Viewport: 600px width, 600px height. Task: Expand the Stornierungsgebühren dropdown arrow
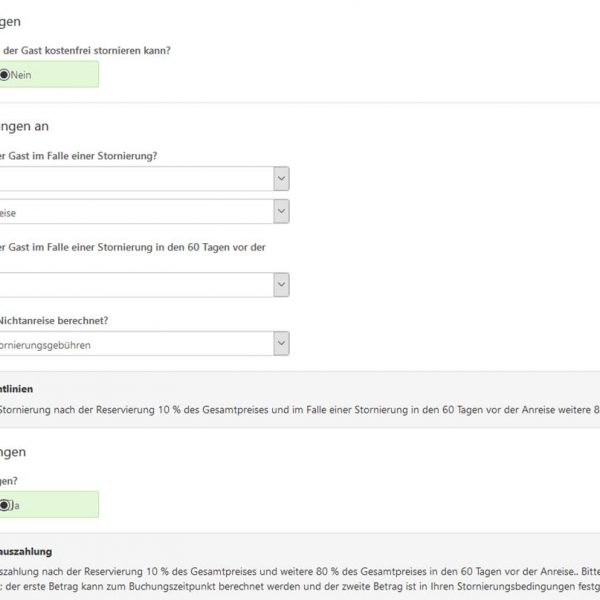(x=281, y=343)
